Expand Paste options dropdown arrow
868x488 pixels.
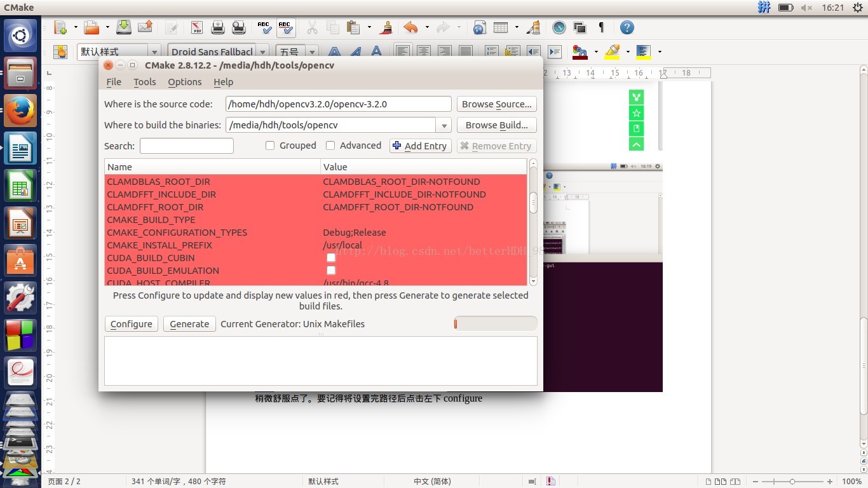pyautogui.click(x=369, y=27)
